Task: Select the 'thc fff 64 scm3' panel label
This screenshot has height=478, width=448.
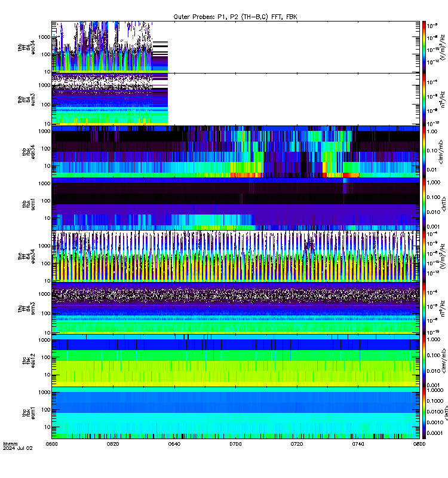Action: tap(26, 308)
